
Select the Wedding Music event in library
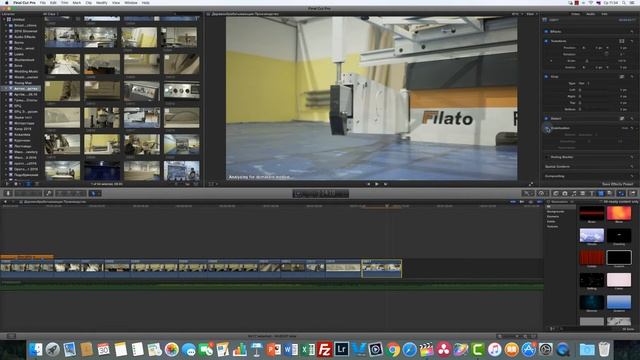coord(25,71)
